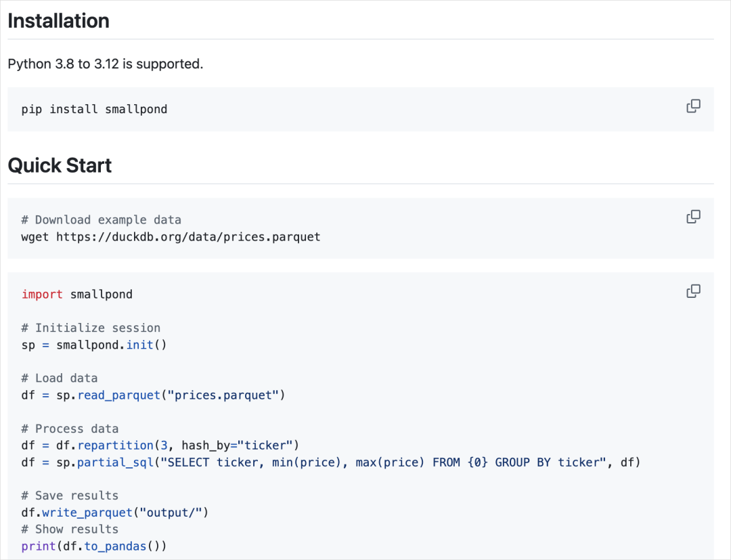
Task: Copy the Python quick start code block
Action: click(x=693, y=291)
